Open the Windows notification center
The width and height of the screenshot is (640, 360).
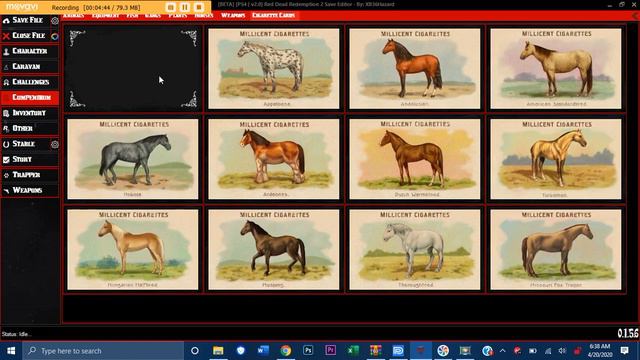(x=624, y=351)
